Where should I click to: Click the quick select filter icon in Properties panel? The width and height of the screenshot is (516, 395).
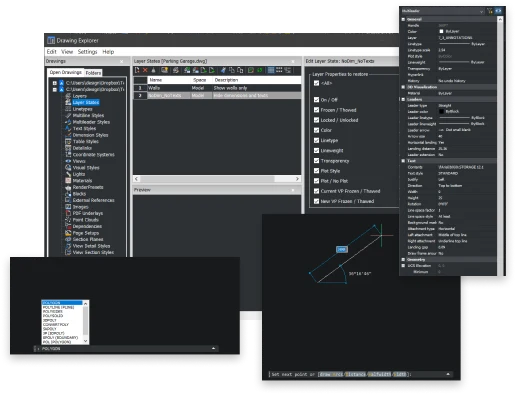490,11
